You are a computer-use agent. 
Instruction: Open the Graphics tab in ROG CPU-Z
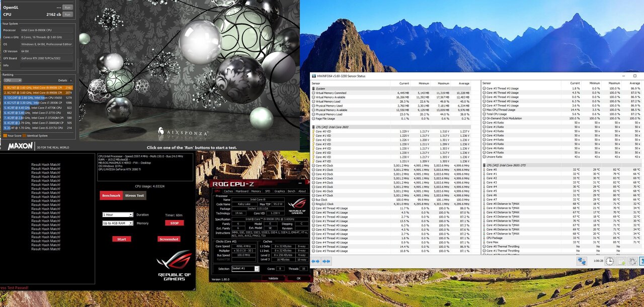[280, 191]
